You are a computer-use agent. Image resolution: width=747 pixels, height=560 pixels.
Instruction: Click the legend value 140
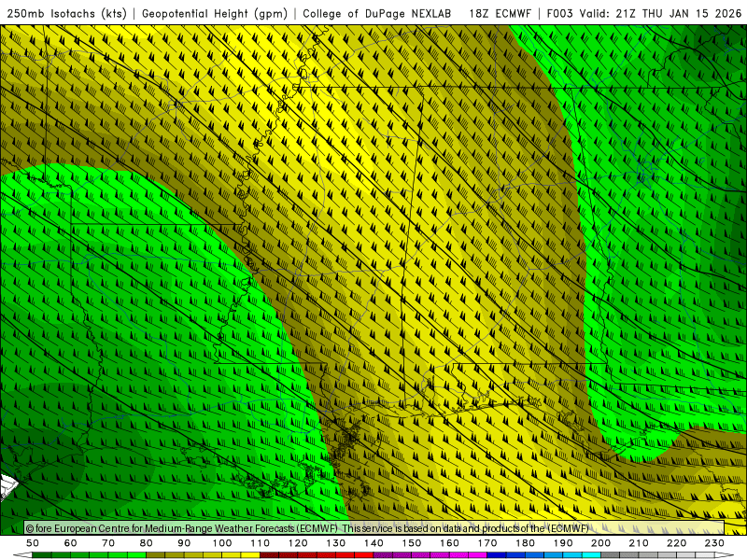coord(373,543)
